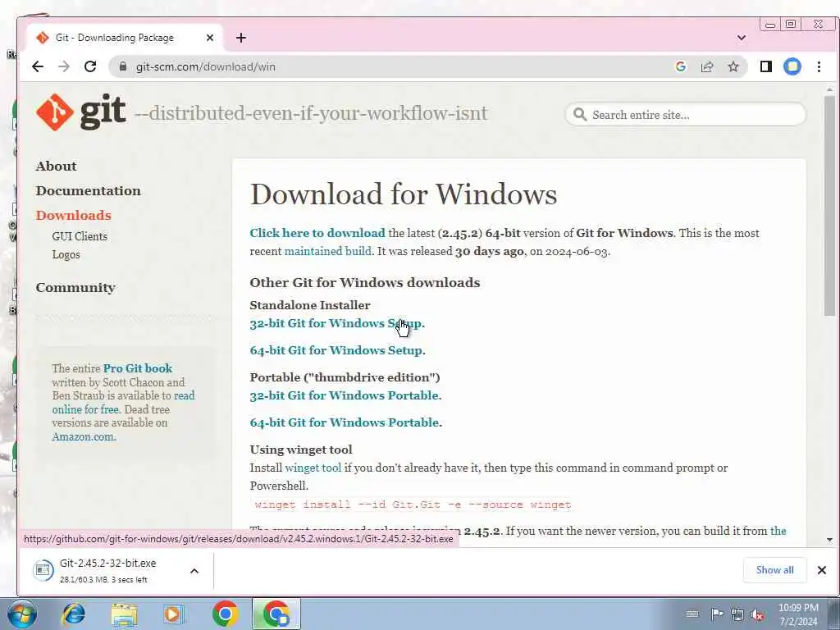
Task: Open the GUI Clients sub-item
Action: click(80, 236)
